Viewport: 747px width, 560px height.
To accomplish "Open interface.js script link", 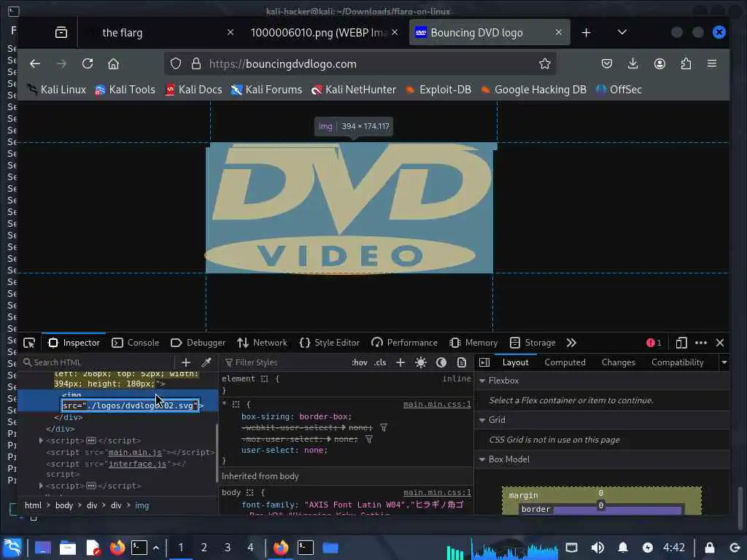I will (137, 464).
